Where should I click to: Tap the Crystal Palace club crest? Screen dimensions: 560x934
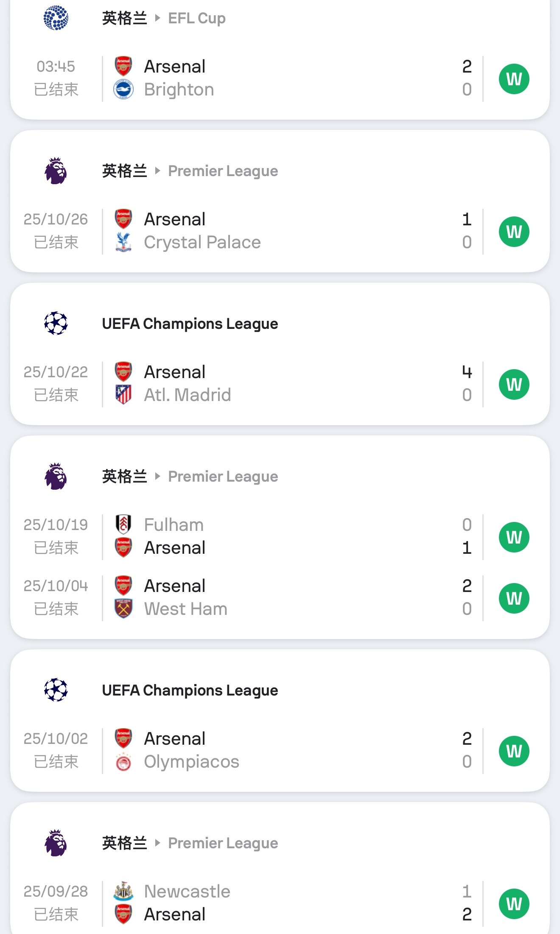tap(123, 242)
